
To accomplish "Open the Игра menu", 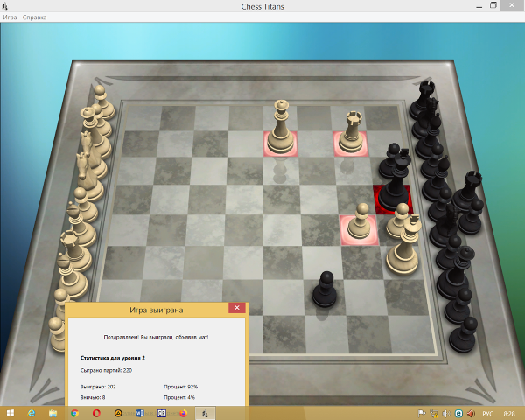I will [10, 17].
